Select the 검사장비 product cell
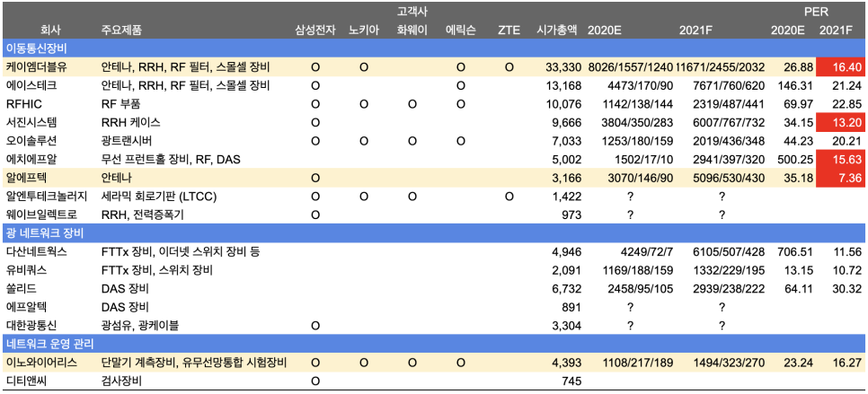This screenshot has width=868, height=394. pyautogui.click(x=121, y=381)
